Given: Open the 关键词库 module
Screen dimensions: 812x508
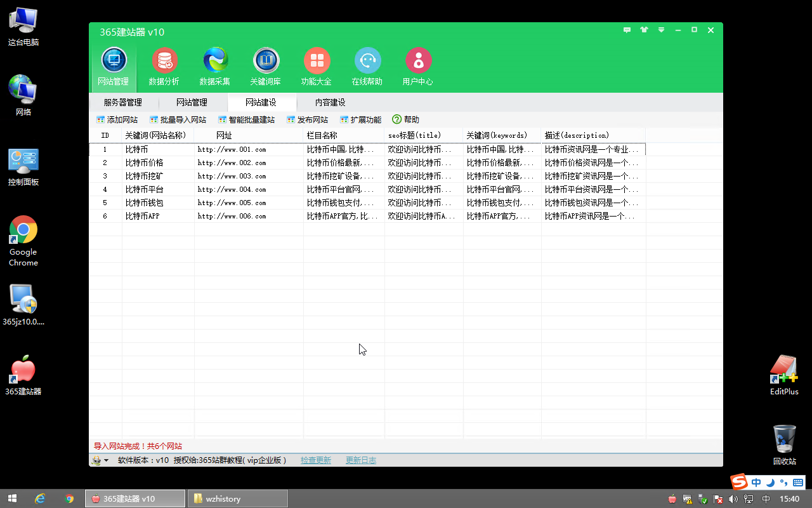Looking at the screenshot, I should point(266,66).
